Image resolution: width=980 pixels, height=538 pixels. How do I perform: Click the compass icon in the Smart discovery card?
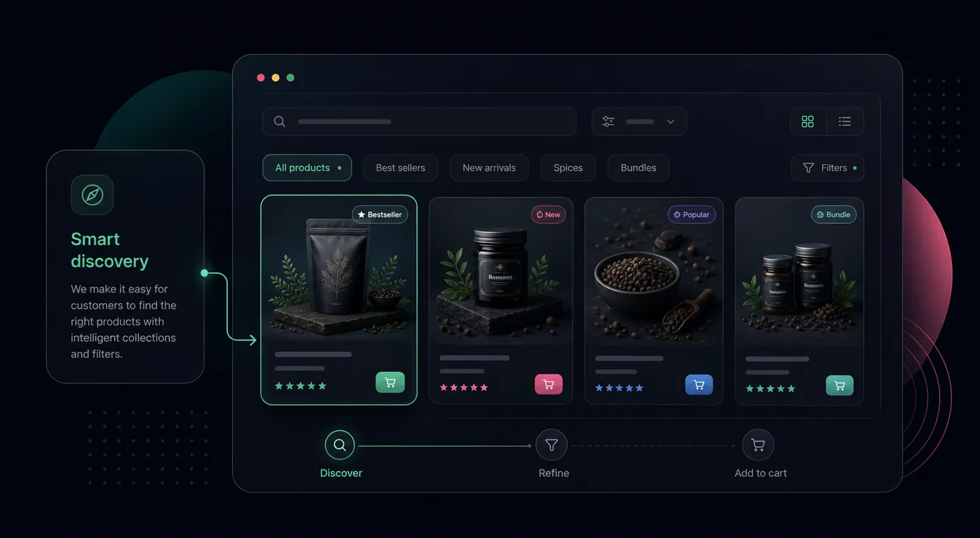pos(92,195)
